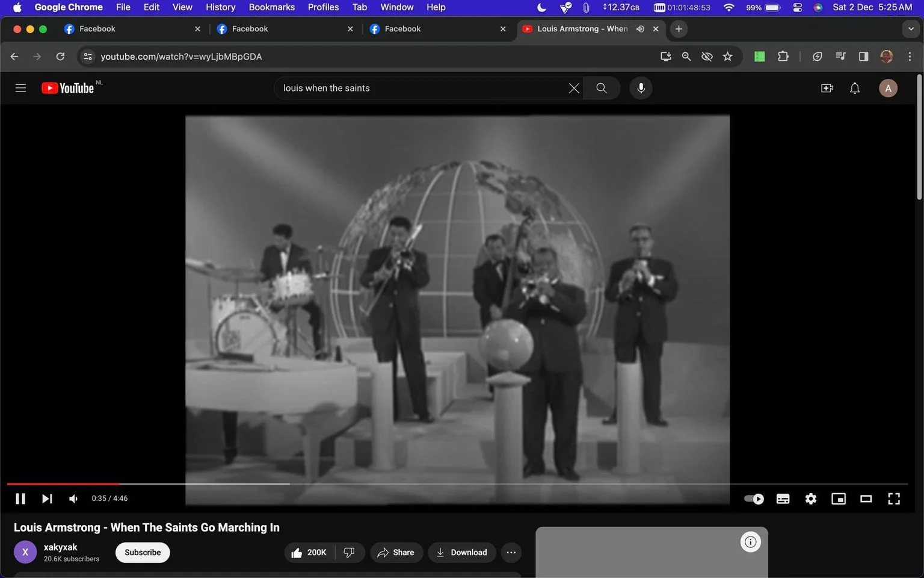Search with your voice microphone

(641, 88)
